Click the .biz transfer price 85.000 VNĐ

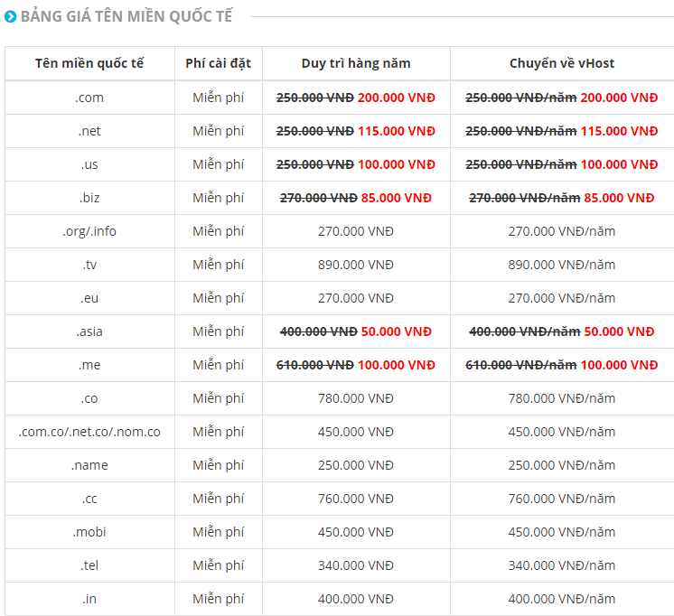[619, 198]
